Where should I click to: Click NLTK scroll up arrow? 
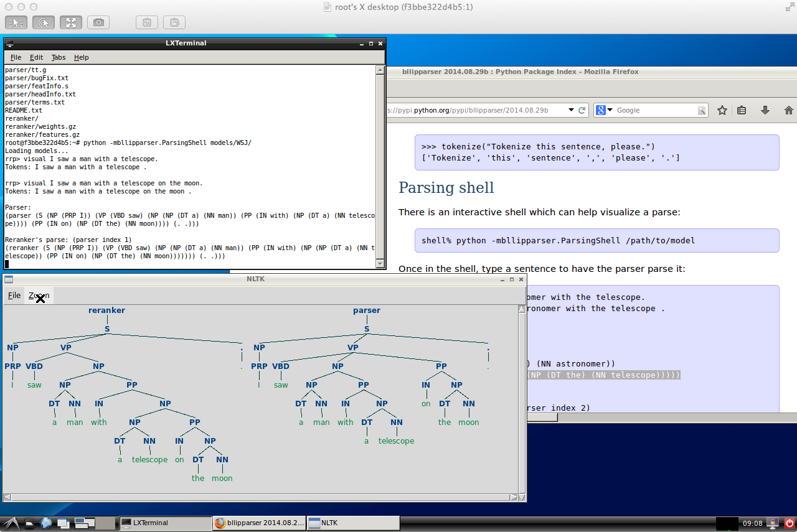pyautogui.click(x=522, y=309)
